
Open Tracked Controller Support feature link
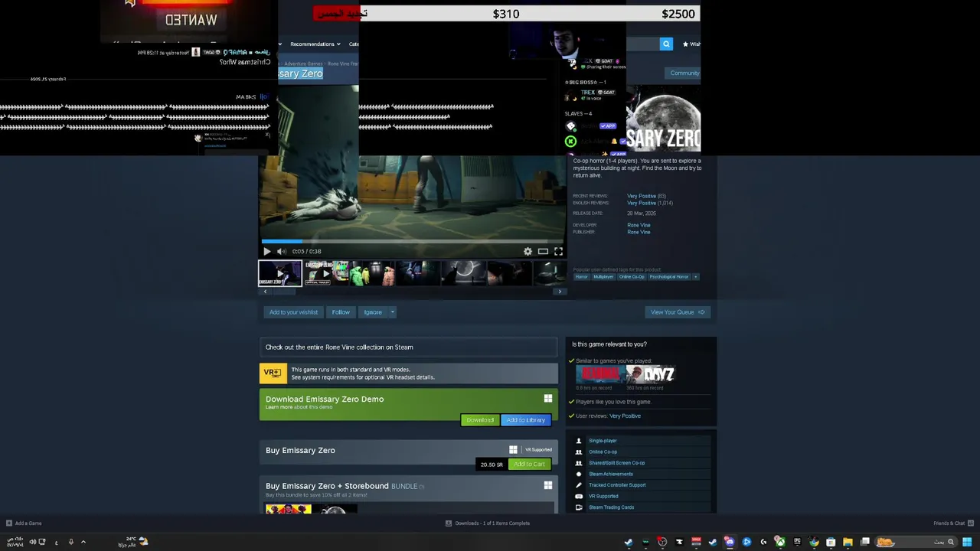(x=617, y=485)
